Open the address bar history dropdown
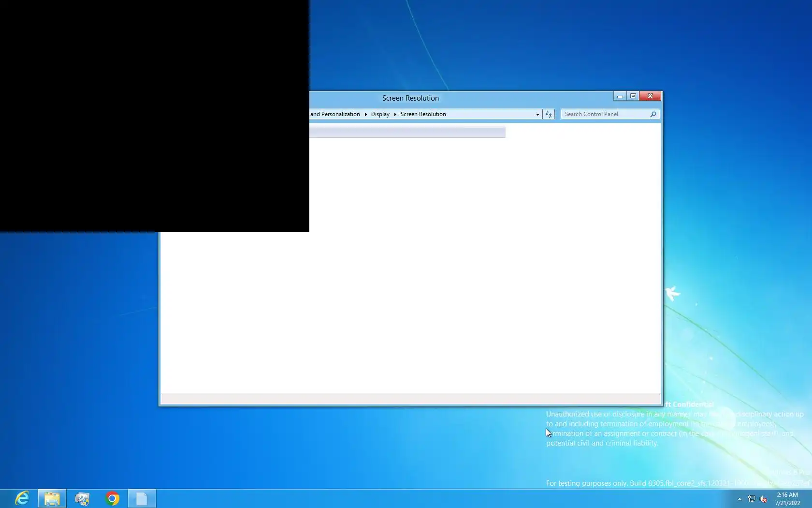Screen dimensions: 812x508 click(537, 114)
